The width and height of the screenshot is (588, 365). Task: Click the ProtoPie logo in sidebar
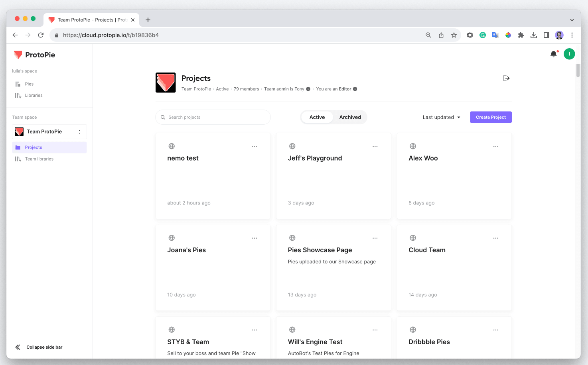click(x=34, y=55)
